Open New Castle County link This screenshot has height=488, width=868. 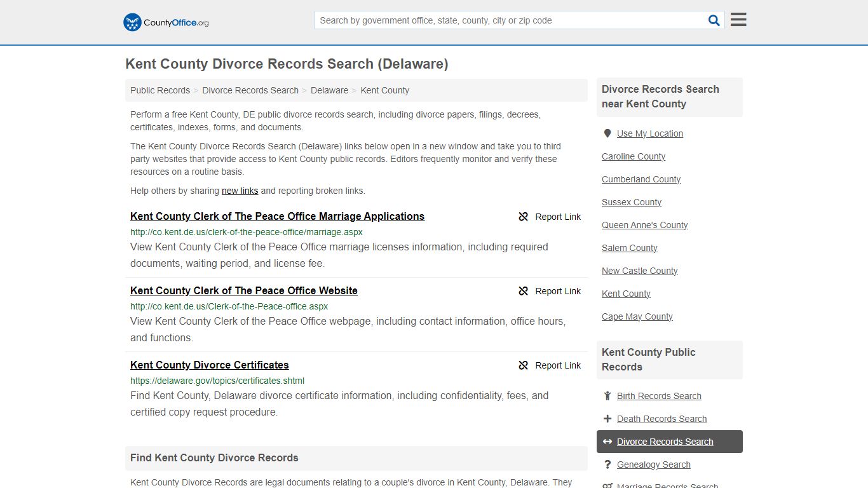[x=640, y=271]
